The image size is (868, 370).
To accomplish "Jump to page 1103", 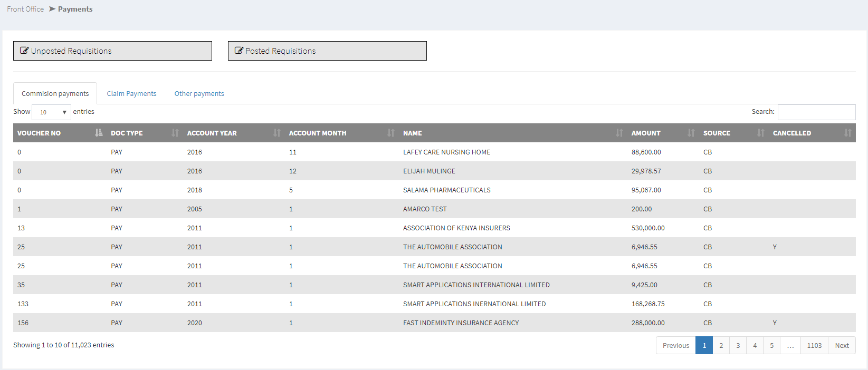I will coord(814,346).
